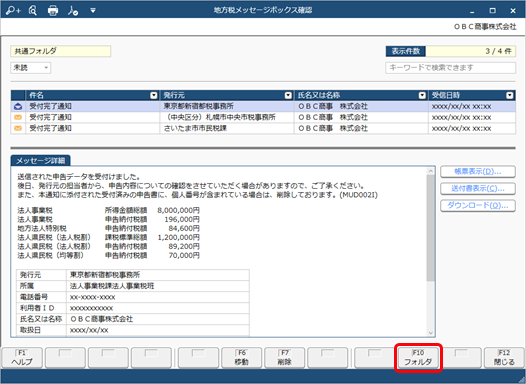Screen dimensions: 526x384
Task: Click the unread envelope icon for さいたま市市民税課 row
Action: 18,128
